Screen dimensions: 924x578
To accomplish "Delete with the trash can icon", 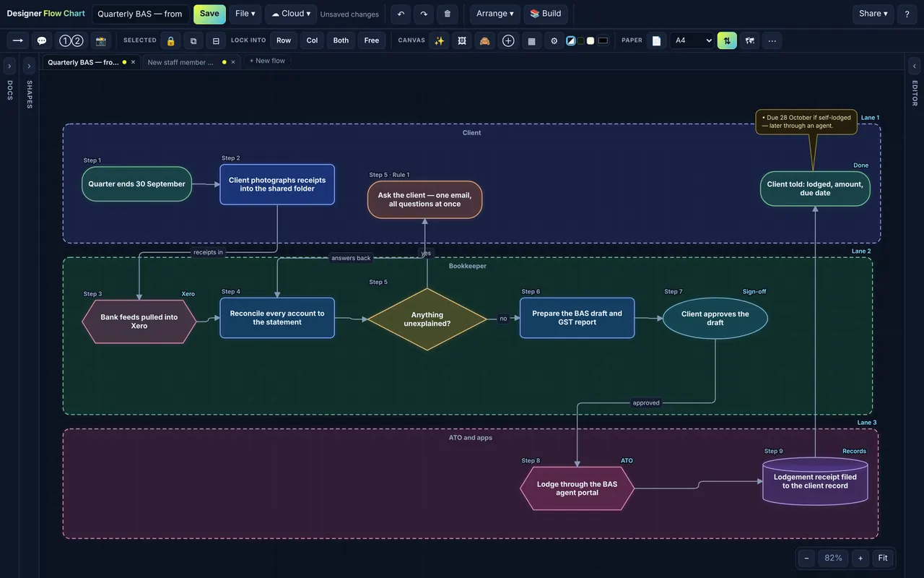I will [x=448, y=14].
